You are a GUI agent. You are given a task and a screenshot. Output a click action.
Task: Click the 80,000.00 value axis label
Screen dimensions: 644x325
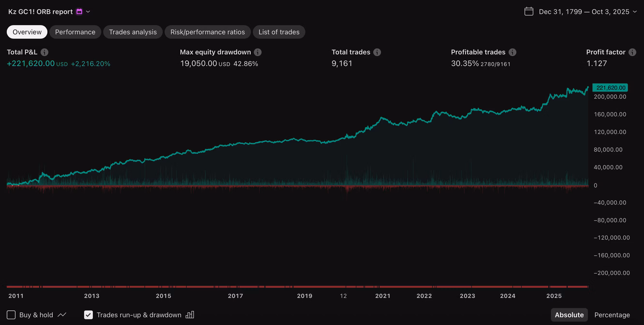click(x=608, y=150)
